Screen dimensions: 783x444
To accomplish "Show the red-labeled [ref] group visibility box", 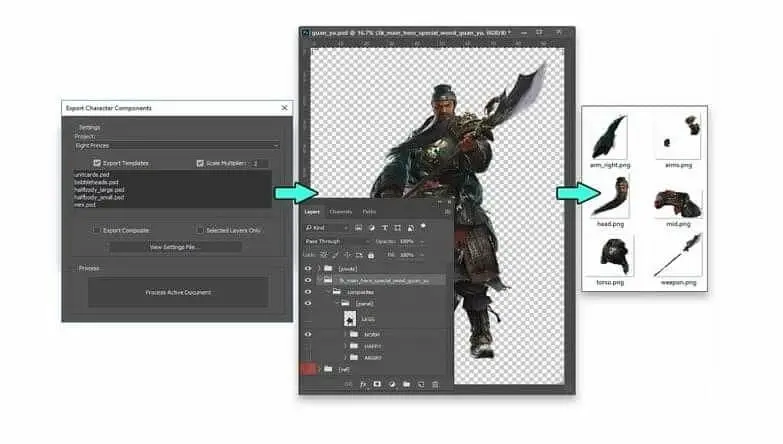I will [308, 369].
